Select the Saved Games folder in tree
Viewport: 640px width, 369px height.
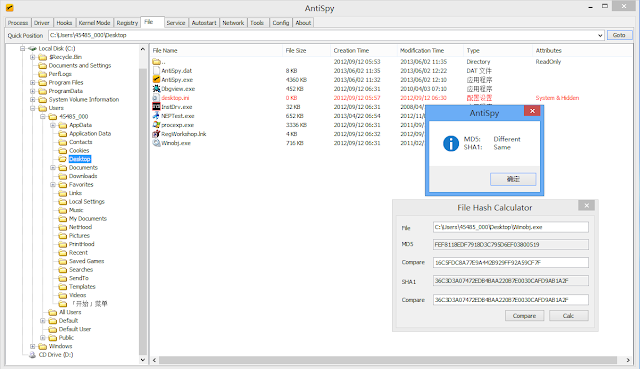click(87, 261)
